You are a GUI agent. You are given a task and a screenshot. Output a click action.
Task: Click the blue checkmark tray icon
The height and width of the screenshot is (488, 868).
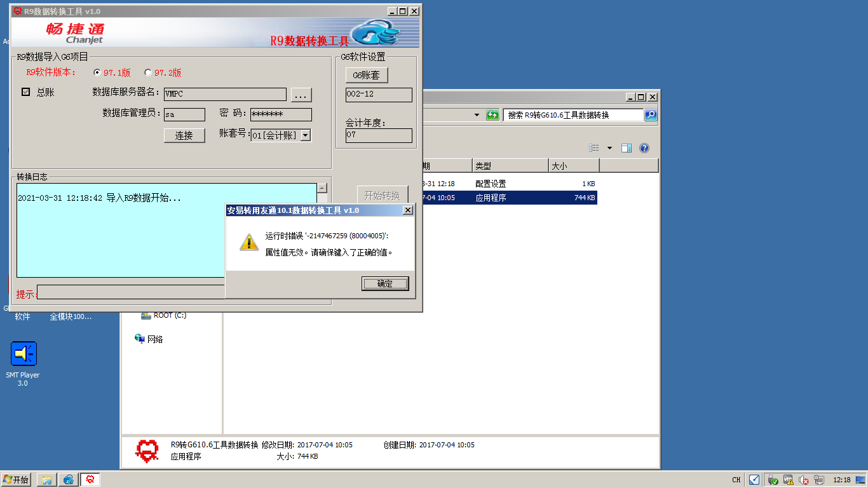pyautogui.click(x=754, y=480)
